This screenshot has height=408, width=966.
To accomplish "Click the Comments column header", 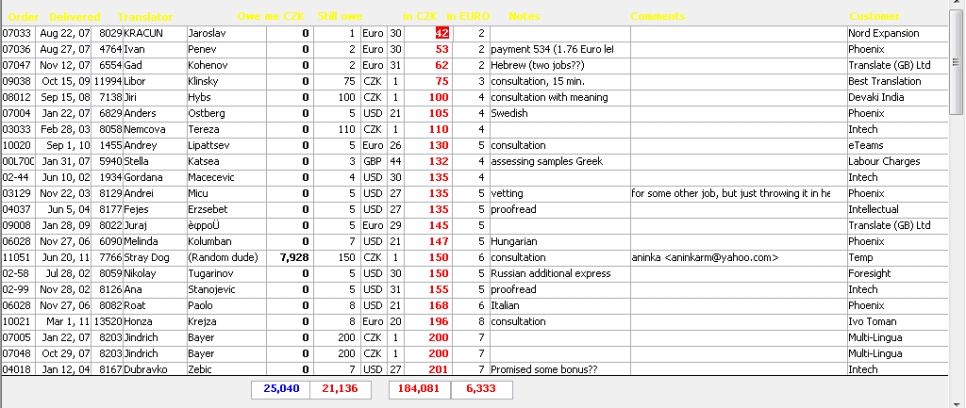I will click(657, 17).
